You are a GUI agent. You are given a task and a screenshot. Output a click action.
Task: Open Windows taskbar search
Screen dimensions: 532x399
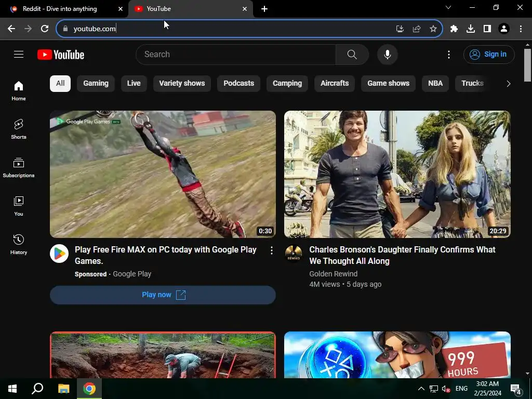[x=37, y=389]
